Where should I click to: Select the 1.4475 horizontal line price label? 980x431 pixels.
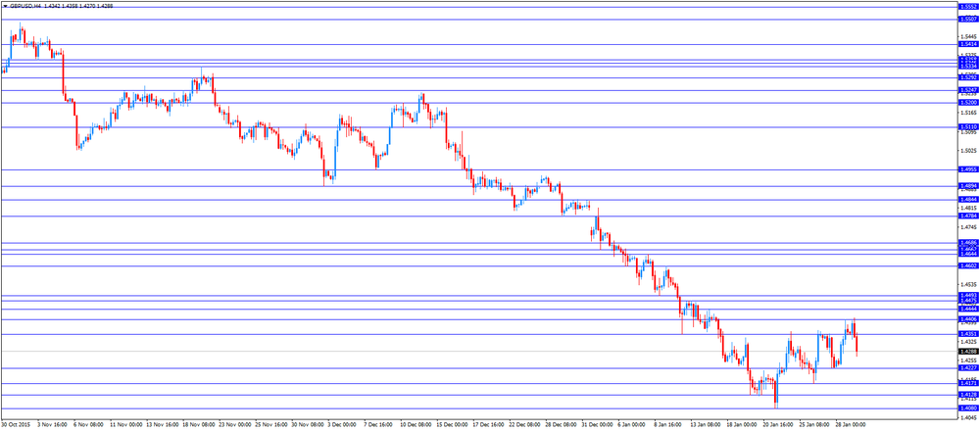968,301
